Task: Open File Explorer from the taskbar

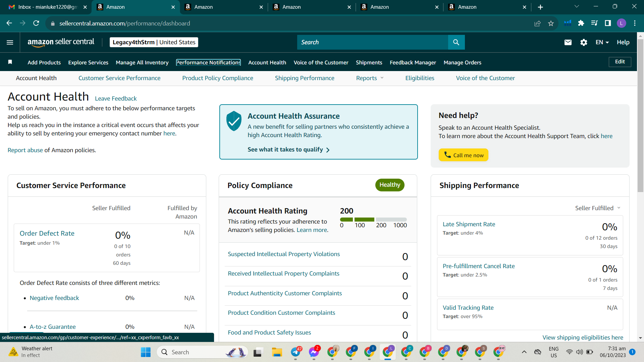Action: point(277,352)
